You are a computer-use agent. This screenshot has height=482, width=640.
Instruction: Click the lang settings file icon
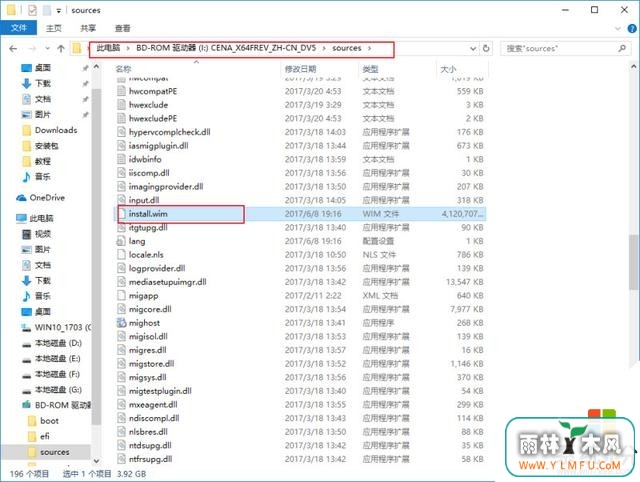(x=121, y=241)
